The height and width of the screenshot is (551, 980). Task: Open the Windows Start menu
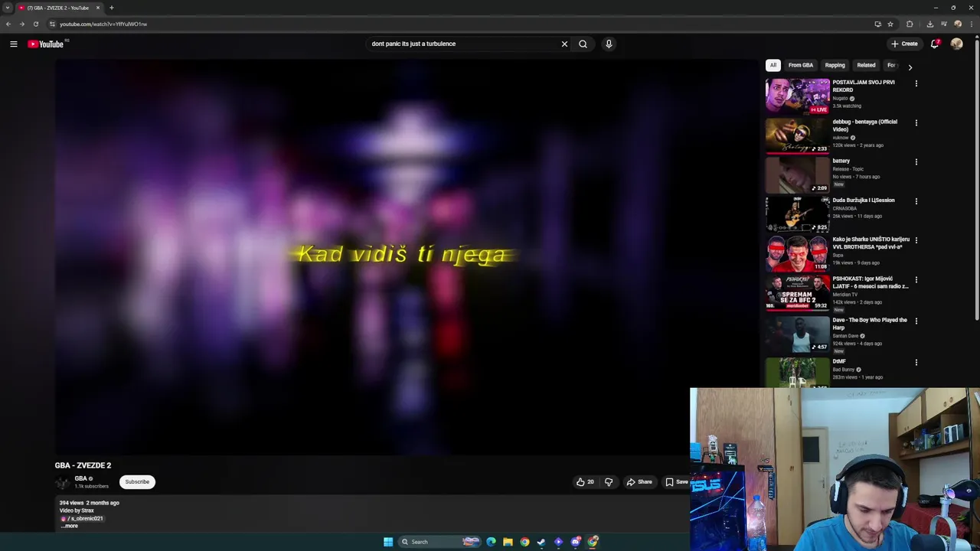coord(388,542)
